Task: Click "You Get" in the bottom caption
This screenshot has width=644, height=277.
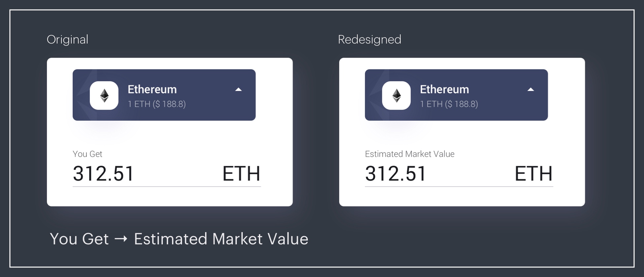Action: 79,239
